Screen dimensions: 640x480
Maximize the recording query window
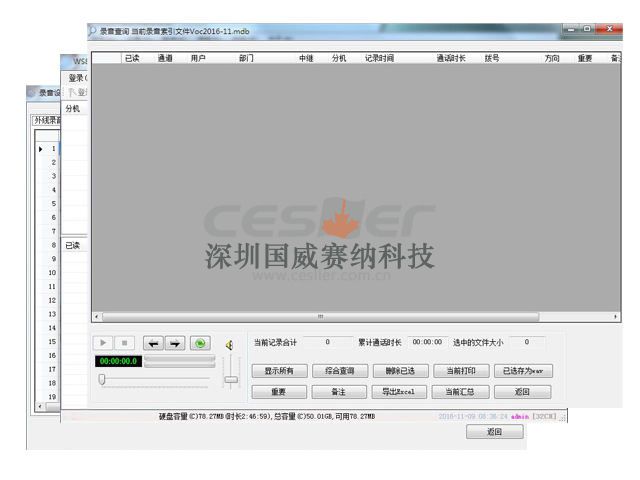click(587, 29)
